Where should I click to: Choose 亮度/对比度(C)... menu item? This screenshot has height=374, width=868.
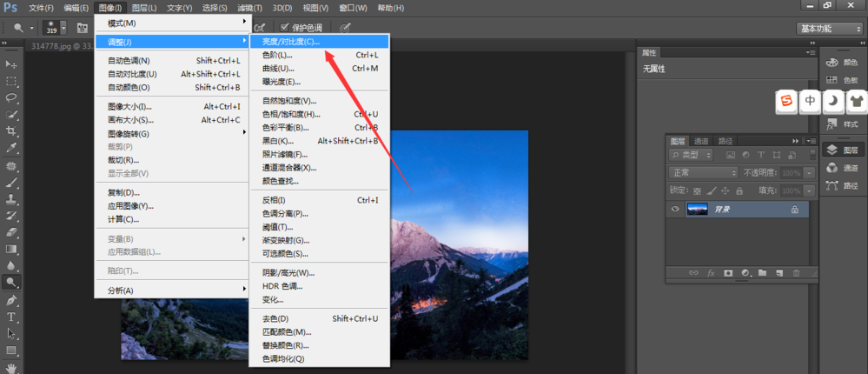pos(319,42)
